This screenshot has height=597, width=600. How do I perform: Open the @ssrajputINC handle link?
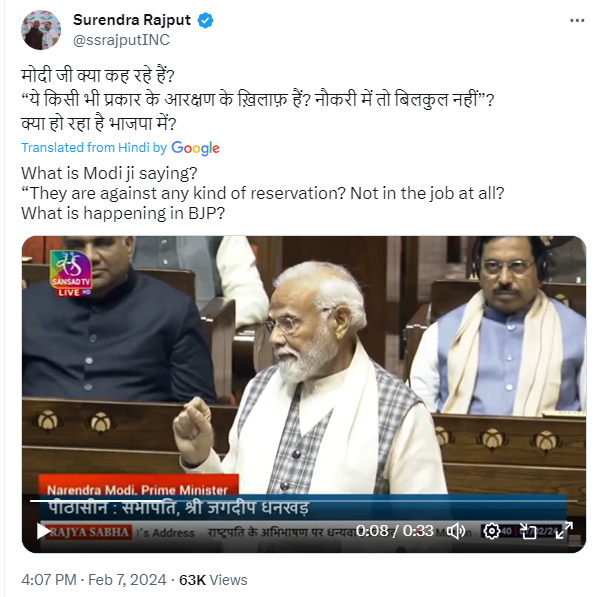coord(121,40)
